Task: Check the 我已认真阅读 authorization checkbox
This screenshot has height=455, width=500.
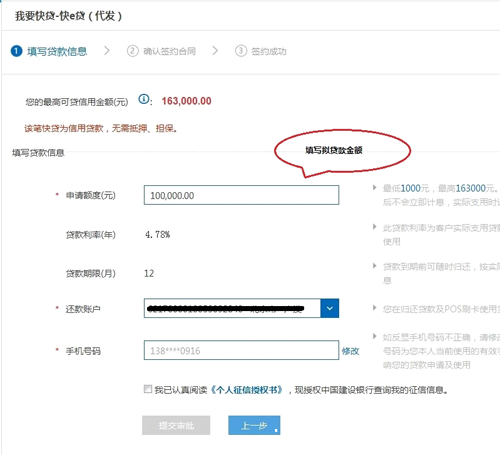Action: (148, 389)
